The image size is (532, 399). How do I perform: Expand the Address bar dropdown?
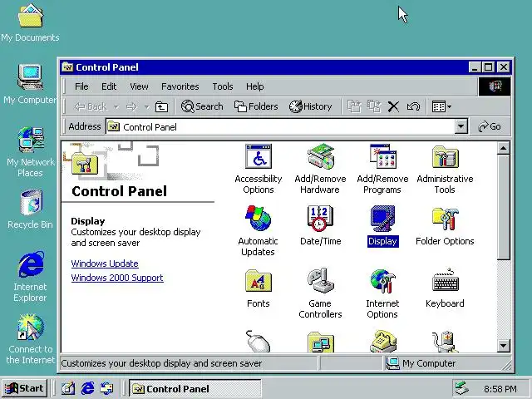461,126
